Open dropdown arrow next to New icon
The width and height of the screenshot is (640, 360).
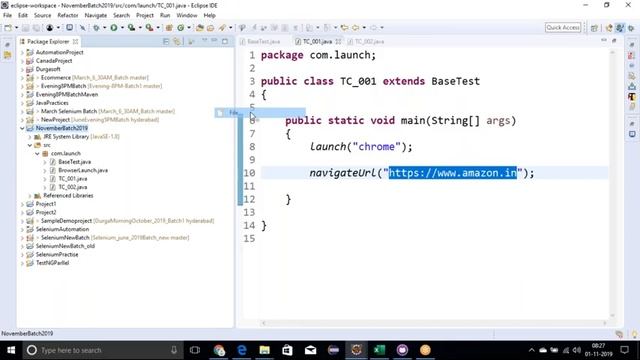[x=16, y=28]
